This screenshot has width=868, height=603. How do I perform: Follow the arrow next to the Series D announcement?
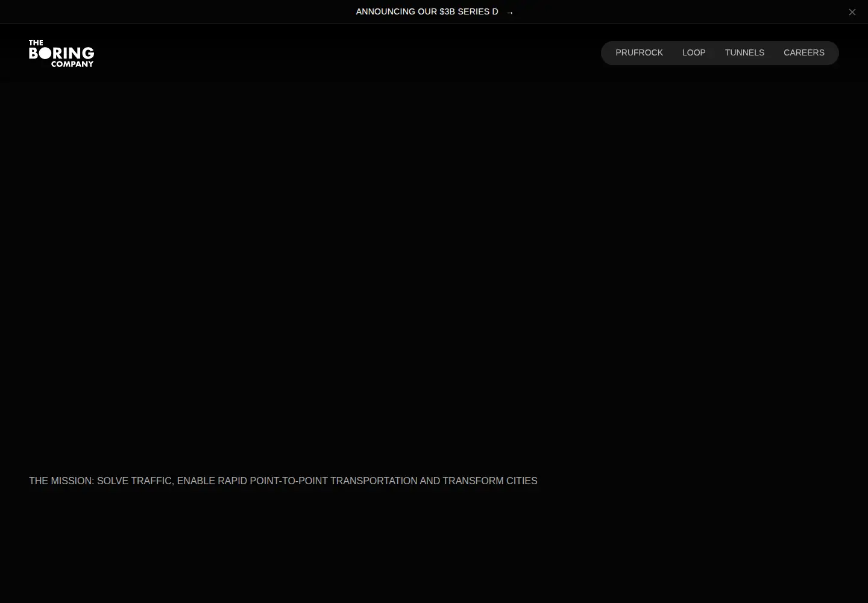(x=510, y=12)
